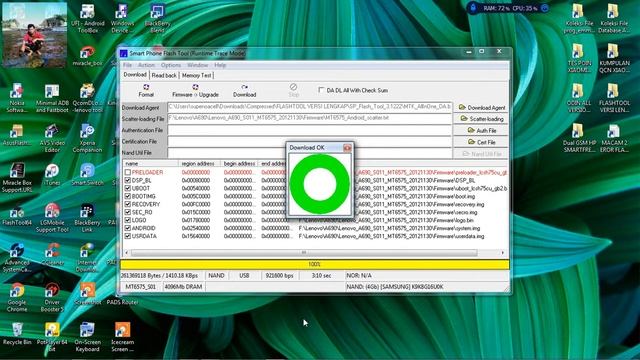Enable the PRELOADER checkbox
Viewport: 640px width, 360px height.
(128, 172)
